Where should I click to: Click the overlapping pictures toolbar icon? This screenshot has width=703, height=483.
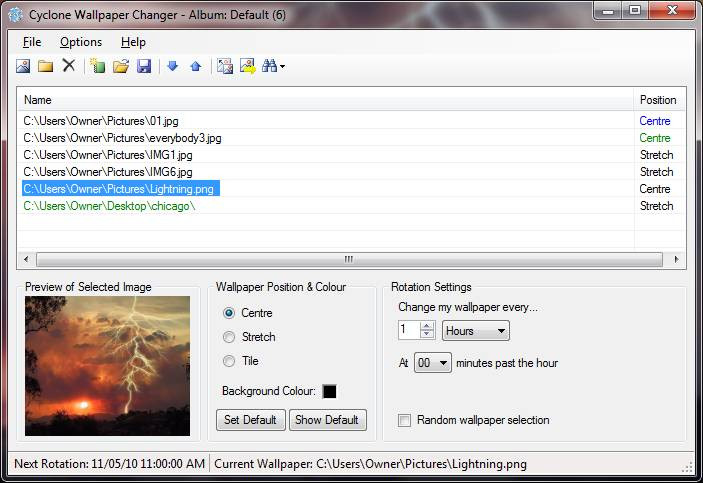(225, 66)
